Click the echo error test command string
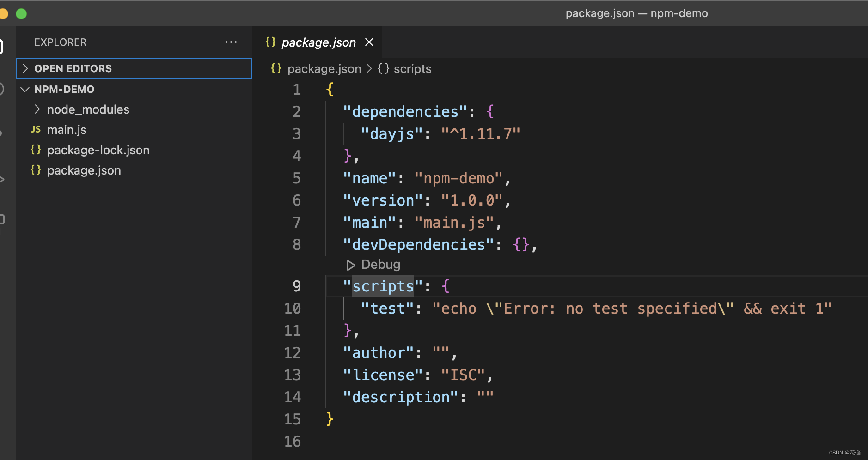Image resolution: width=868 pixels, height=460 pixels. click(632, 309)
